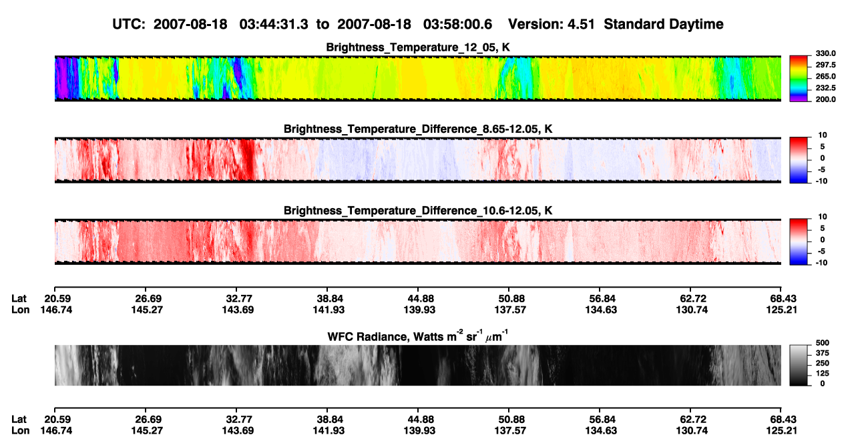
Task: Click the 232.5 colorbar tick label
Action: coord(826,87)
